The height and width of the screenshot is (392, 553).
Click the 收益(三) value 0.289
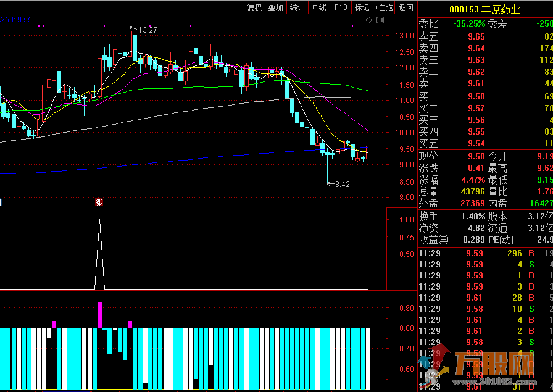pyautogui.click(x=474, y=240)
